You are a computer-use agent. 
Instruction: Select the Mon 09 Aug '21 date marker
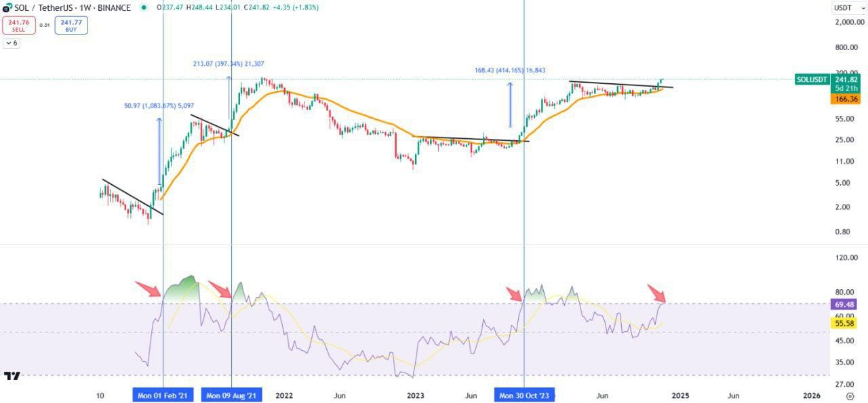[232, 395]
